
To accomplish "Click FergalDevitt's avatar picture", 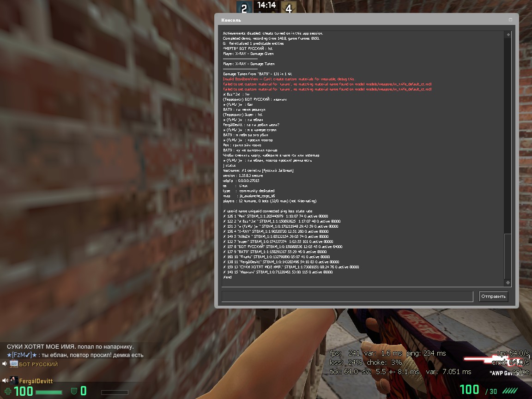I will [x=14, y=381].
